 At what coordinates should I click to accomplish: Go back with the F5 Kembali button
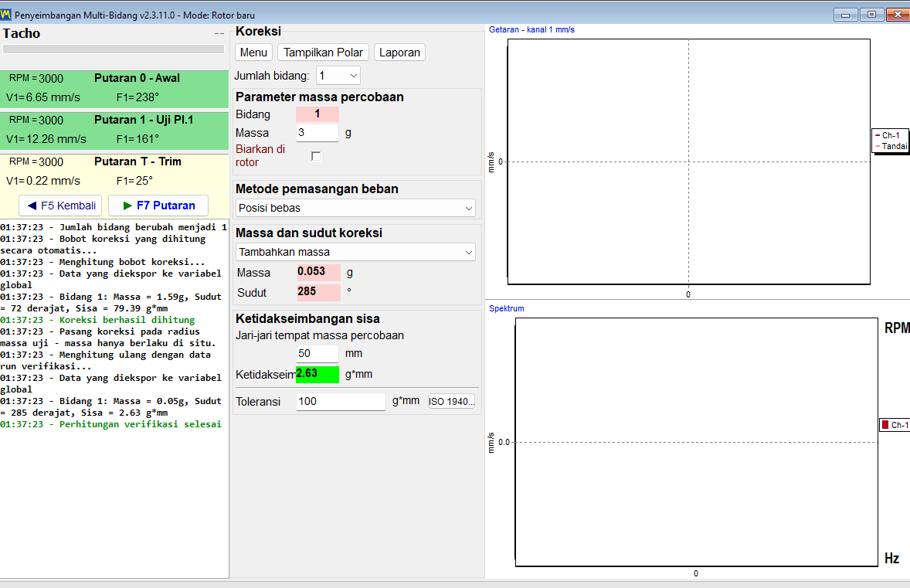point(61,206)
